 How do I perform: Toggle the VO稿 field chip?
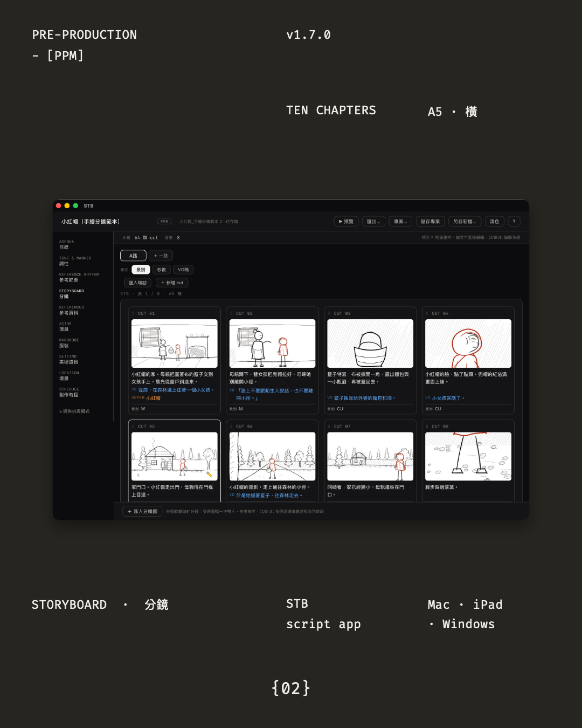pos(183,270)
